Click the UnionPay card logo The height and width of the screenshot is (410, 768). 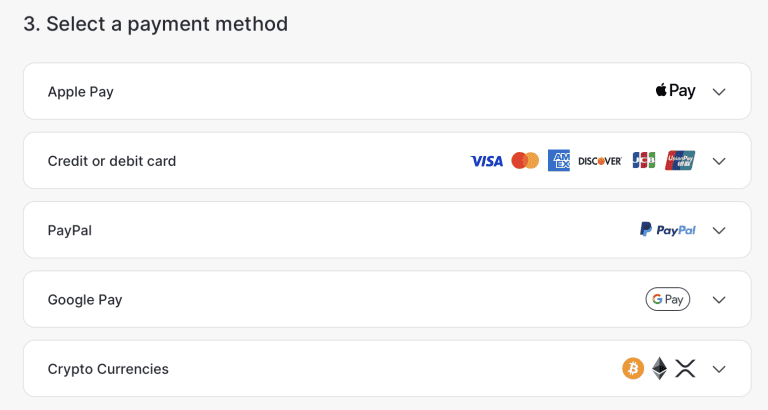(x=680, y=161)
